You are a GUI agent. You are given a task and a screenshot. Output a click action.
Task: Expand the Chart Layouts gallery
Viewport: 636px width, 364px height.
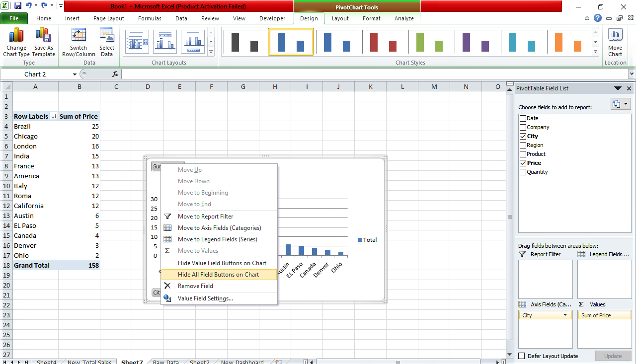click(211, 52)
